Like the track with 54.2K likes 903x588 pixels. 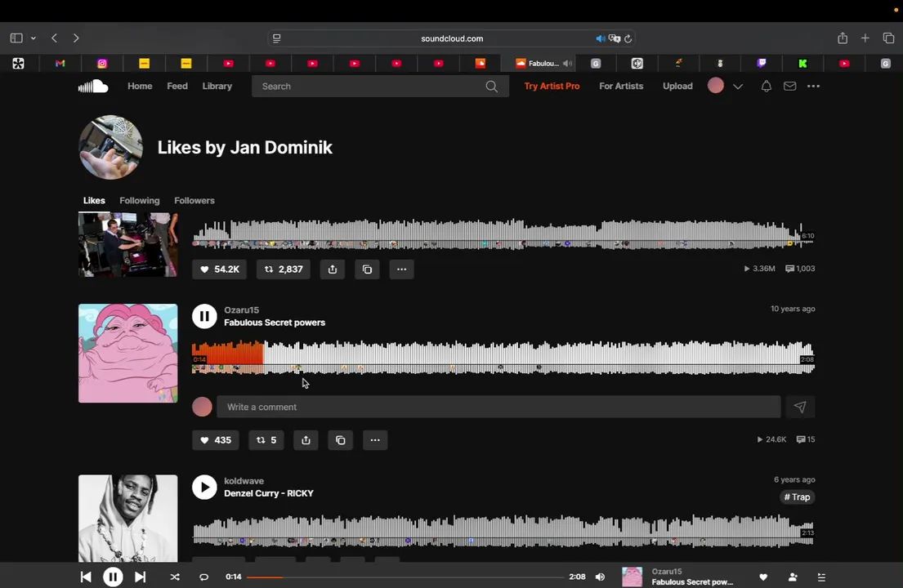click(219, 269)
